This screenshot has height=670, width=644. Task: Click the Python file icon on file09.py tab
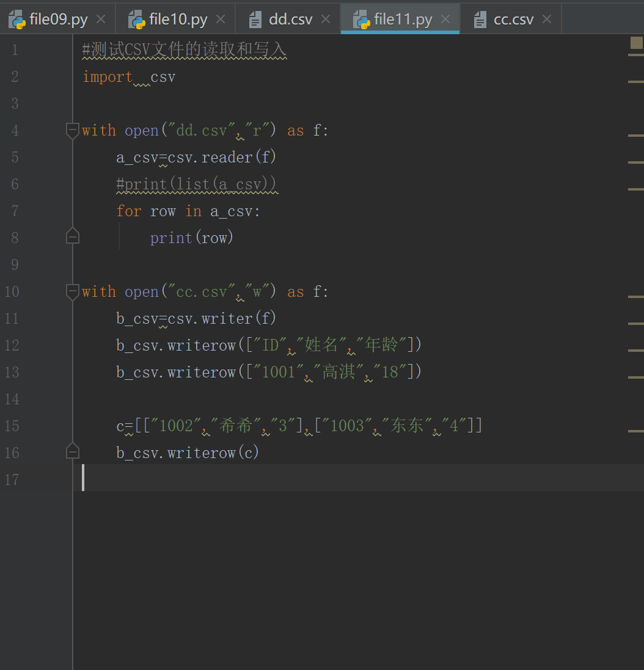pos(17,20)
